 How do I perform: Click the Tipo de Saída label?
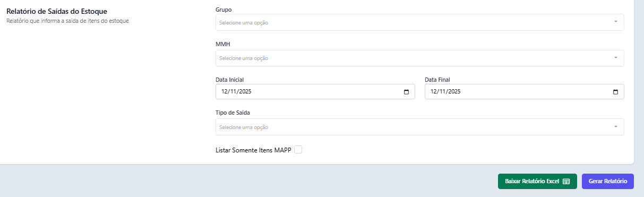[233, 113]
